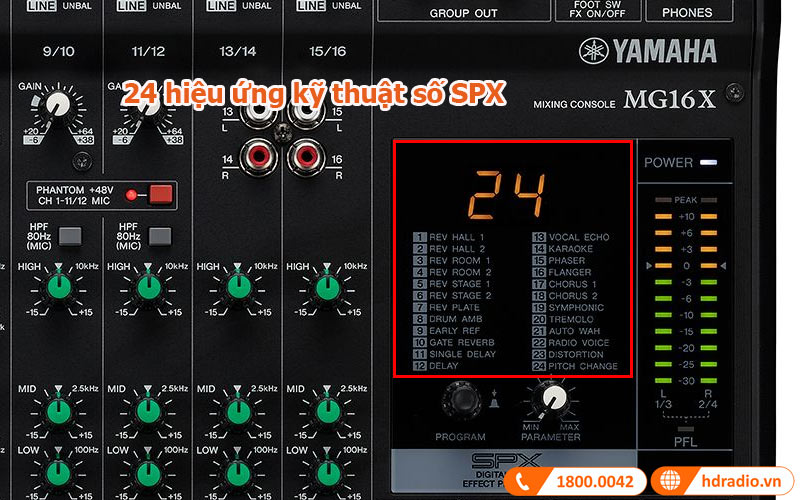Click the MID EQ knob on channel 15/16

pyautogui.click(x=328, y=411)
